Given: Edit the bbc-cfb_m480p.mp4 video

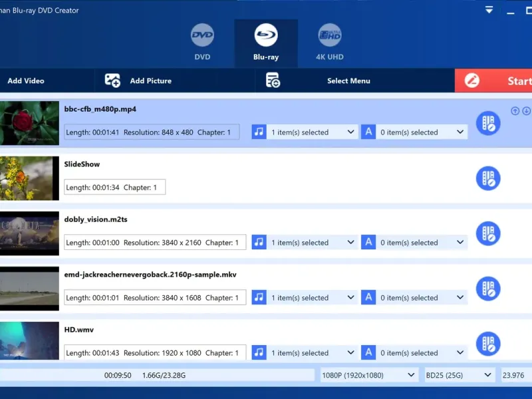Looking at the screenshot, I should point(488,123).
